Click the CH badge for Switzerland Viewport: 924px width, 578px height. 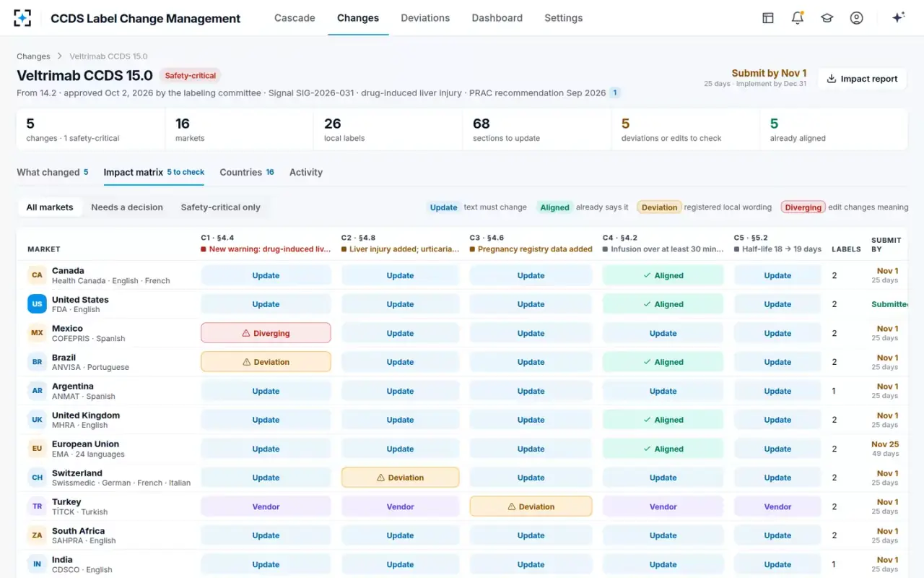click(37, 478)
